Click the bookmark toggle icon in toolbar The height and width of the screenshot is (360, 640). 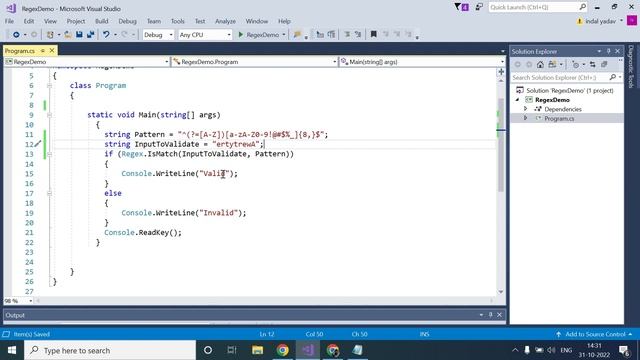pos(373,35)
